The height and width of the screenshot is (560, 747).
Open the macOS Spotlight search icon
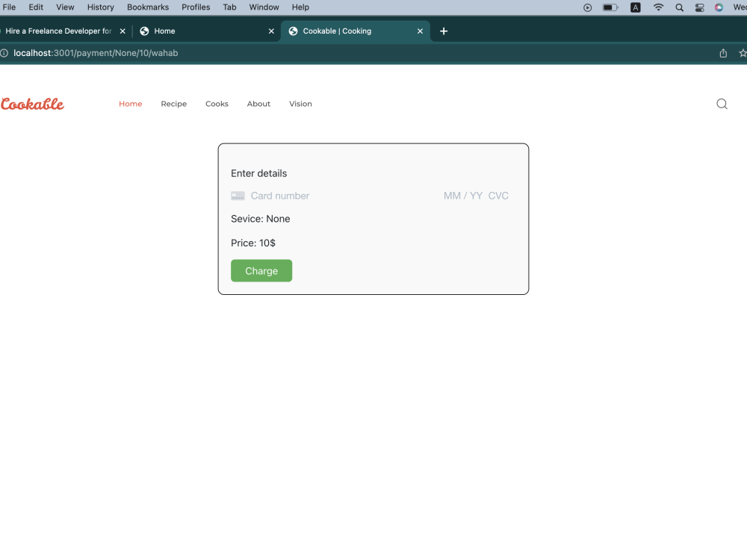point(679,7)
